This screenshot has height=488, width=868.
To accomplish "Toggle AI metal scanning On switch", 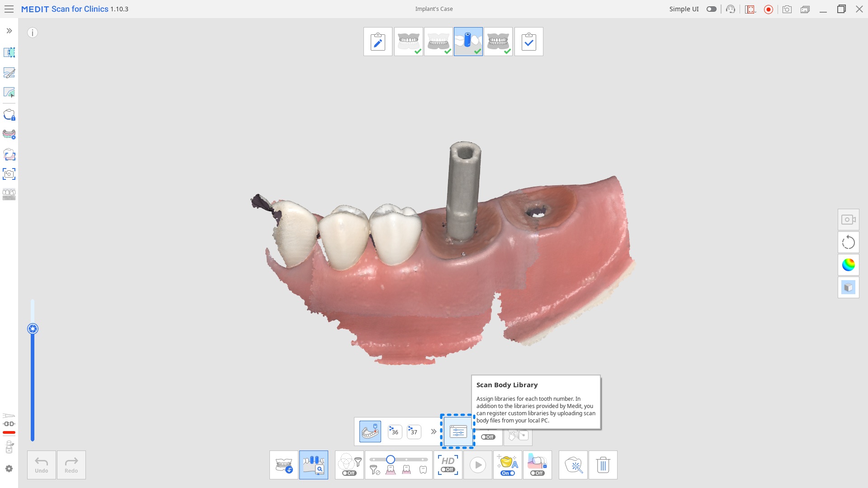I will [508, 465].
